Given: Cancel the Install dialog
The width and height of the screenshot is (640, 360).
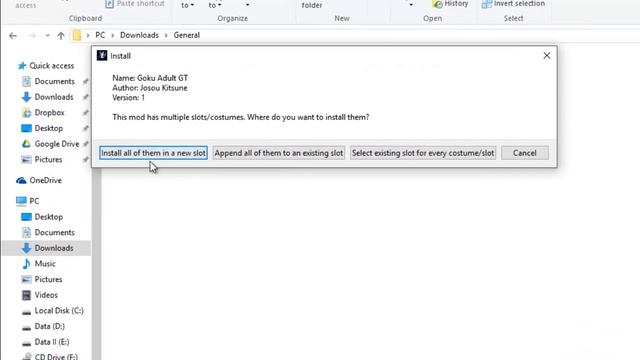Looking at the screenshot, I should (524, 153).
